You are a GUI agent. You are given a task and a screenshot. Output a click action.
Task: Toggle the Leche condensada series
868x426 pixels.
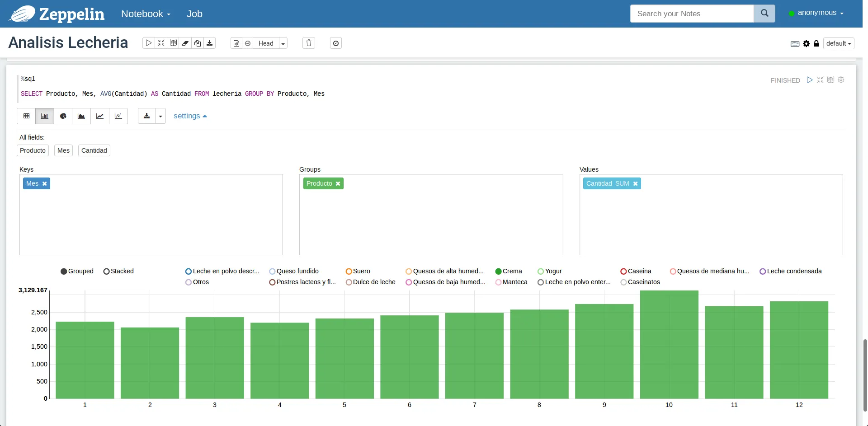coord(791,271)
